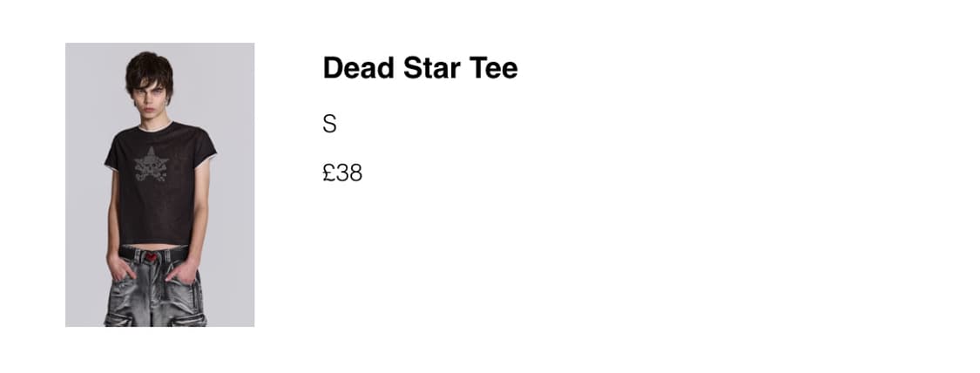Click the pound symbol in the price

click(329, 173)
